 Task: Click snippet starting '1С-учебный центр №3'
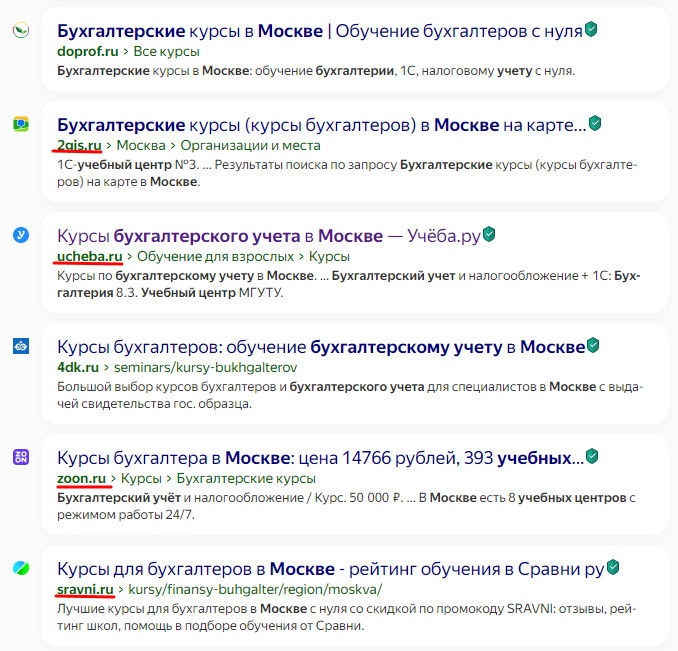coord(347,173)
